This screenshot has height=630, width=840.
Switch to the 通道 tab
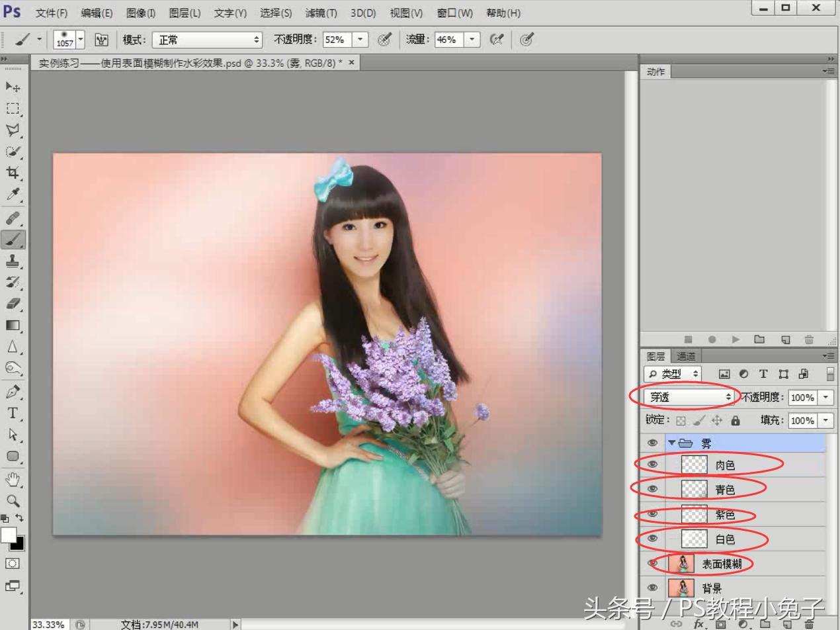(686, 357)
